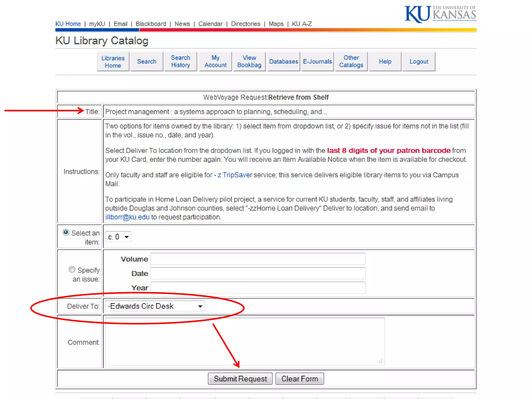Click the illborr@ku.edu email link

pos(127,217)
